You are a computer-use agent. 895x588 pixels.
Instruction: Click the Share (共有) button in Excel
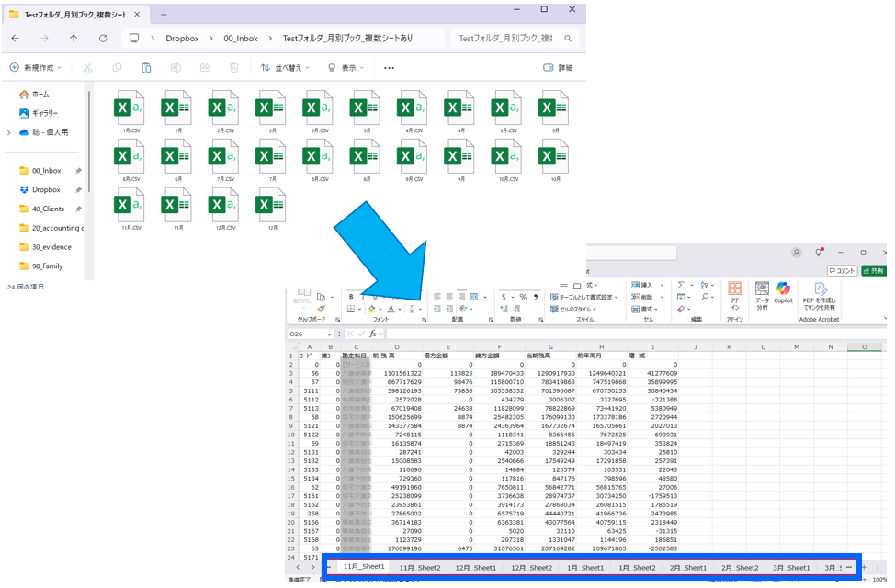tap(873, 271)
